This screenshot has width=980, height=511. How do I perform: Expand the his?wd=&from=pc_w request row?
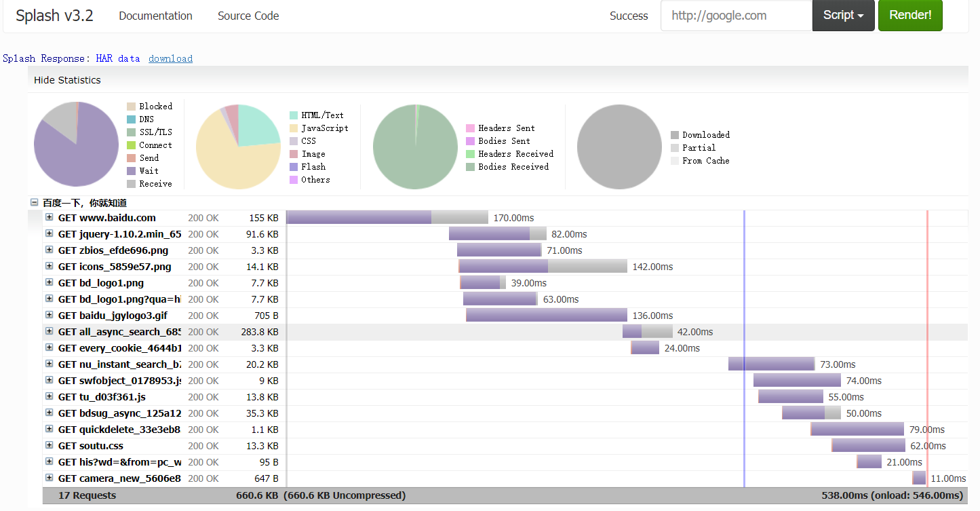click(50, 461)
